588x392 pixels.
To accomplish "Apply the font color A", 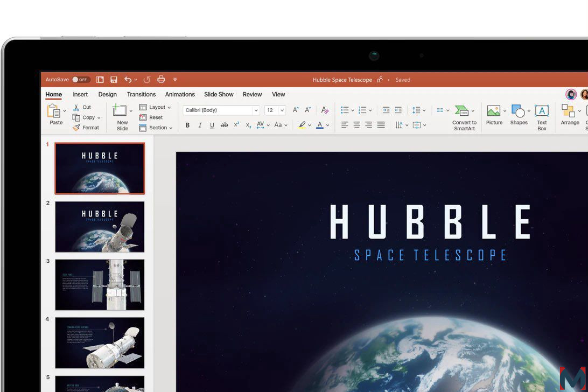I will (320, 125).
